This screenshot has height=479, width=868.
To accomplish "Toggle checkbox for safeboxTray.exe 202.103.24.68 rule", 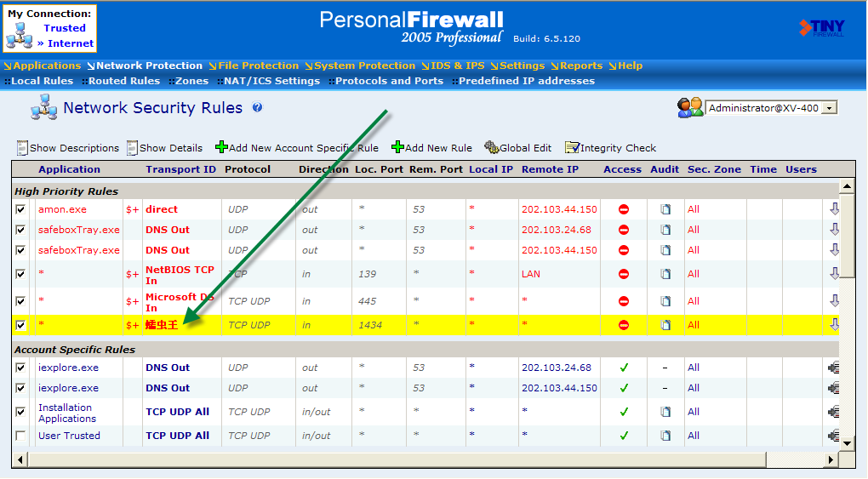I will [20, 230].
